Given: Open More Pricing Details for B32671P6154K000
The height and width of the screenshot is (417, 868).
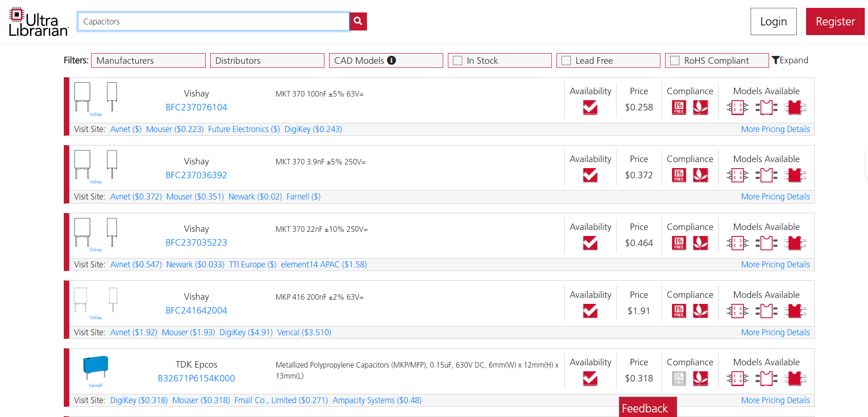Looking at the screenshot, I should point(776,400).
